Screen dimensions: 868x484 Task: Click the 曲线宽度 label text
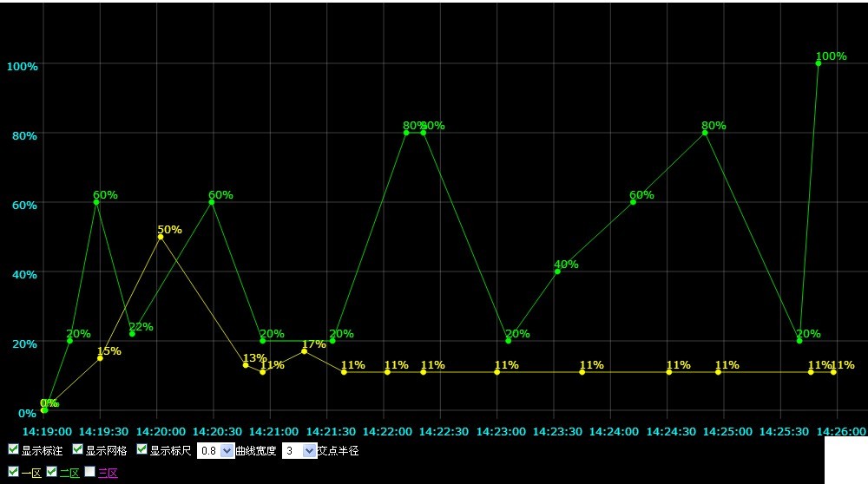(x=256, y=451)
